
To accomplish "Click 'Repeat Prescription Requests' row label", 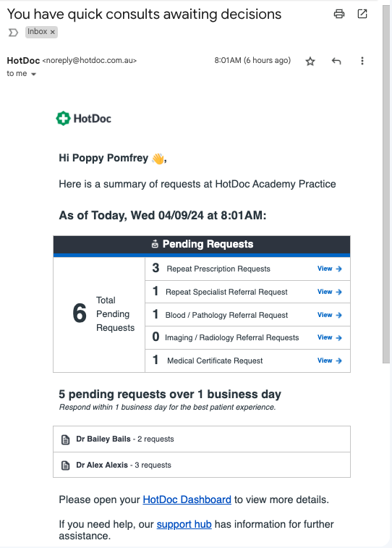I will point(218,269).
